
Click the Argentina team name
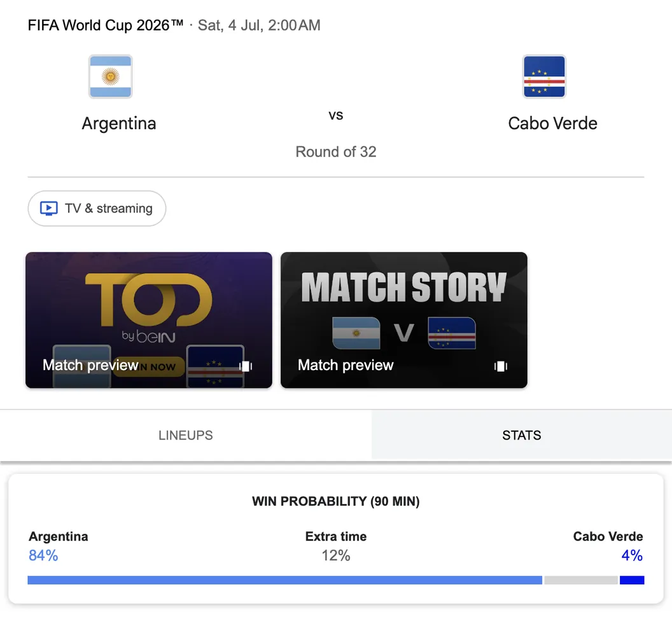coord(119,123)
